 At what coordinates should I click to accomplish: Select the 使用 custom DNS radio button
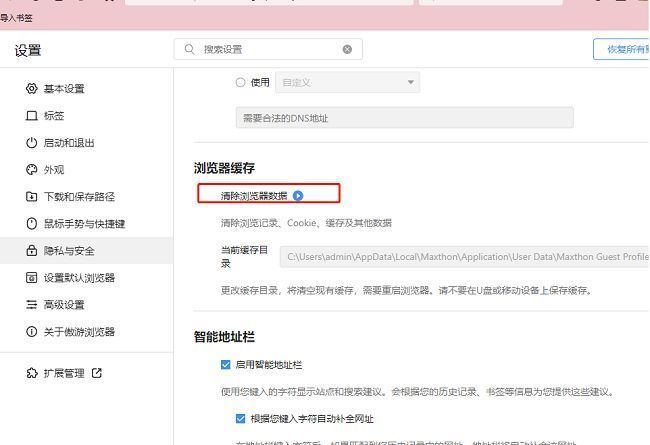click(240, 82)
